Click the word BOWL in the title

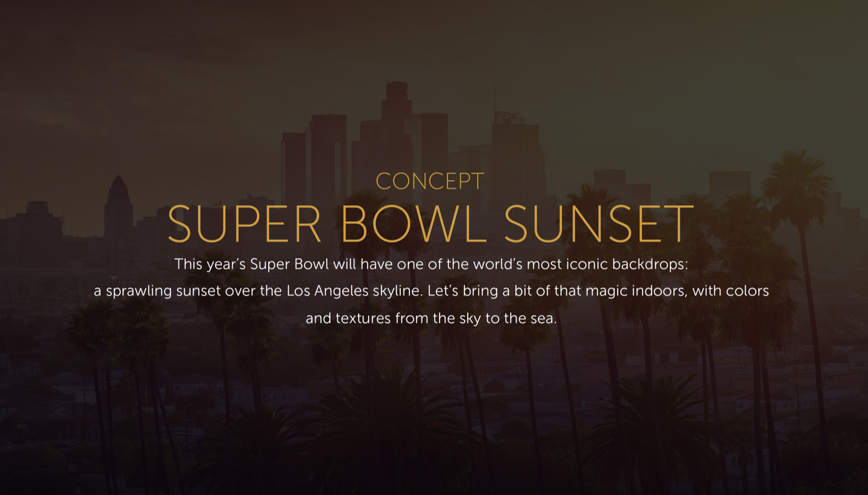pos(413,224)
